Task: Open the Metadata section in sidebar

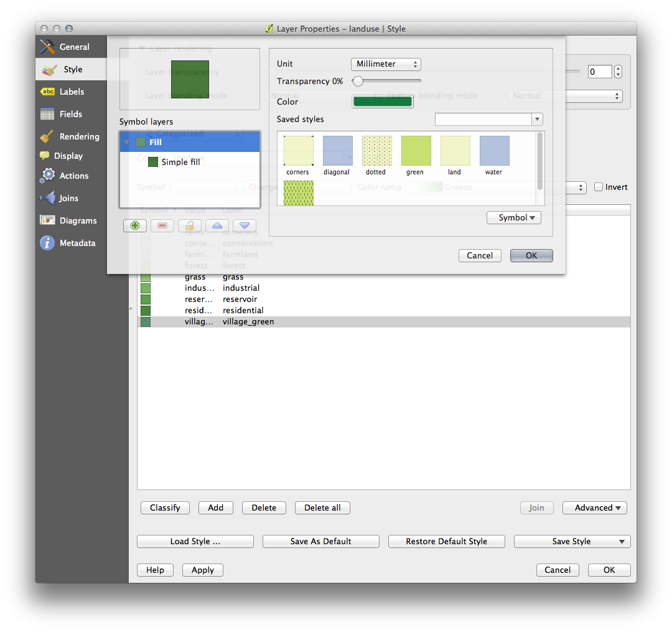Action: [x=77, y=243]
